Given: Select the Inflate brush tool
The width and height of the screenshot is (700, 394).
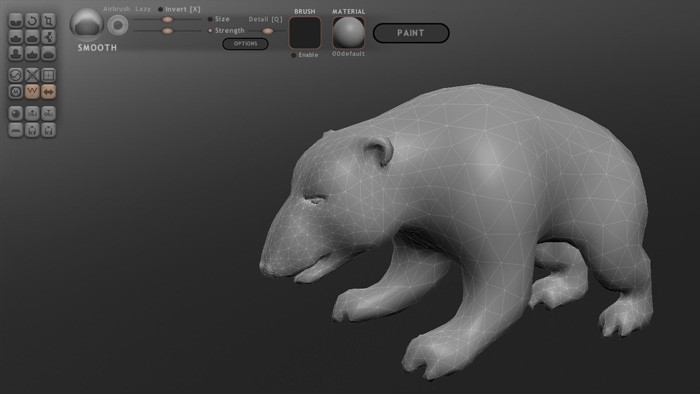Looking at the screenshot, I should click(x=16, y=53).
